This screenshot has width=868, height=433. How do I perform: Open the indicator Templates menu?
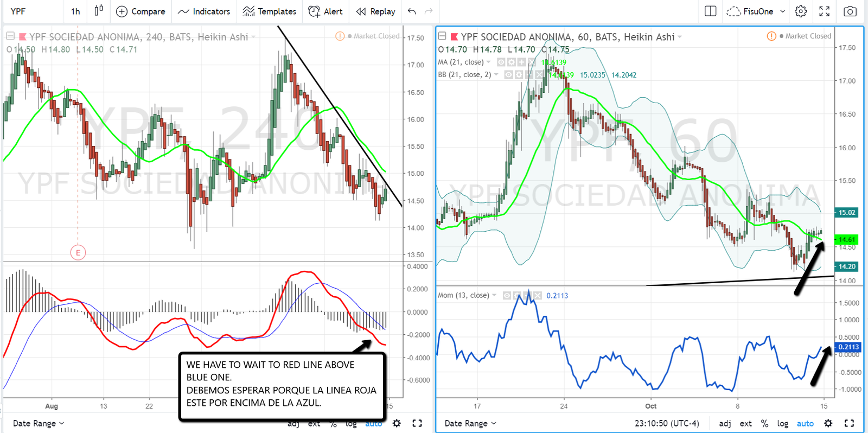(269, 11)
